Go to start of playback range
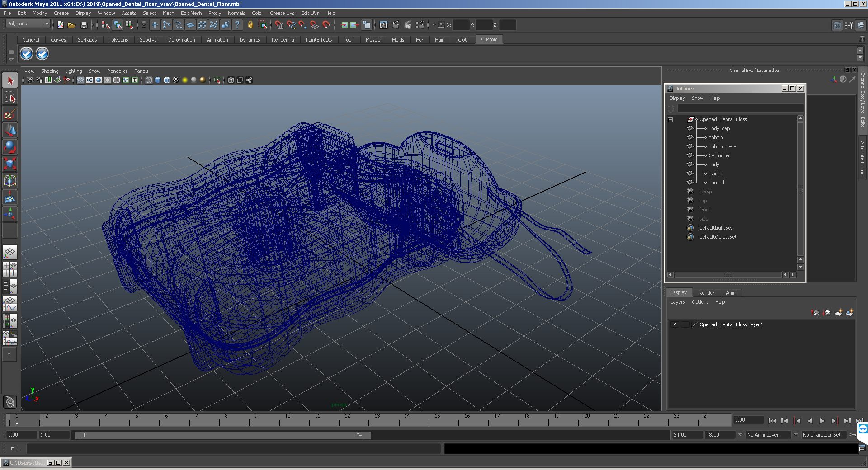 pos(772,421)
